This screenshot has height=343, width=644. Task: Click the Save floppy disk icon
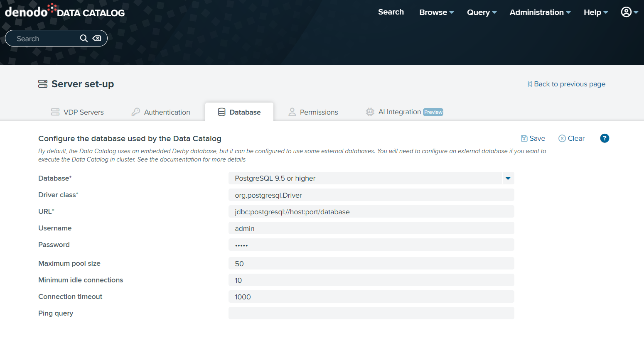[x=524, y=138]
